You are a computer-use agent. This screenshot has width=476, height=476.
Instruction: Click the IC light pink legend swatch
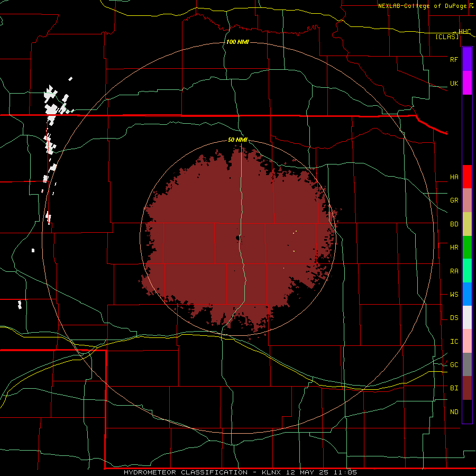coord(467,341)
